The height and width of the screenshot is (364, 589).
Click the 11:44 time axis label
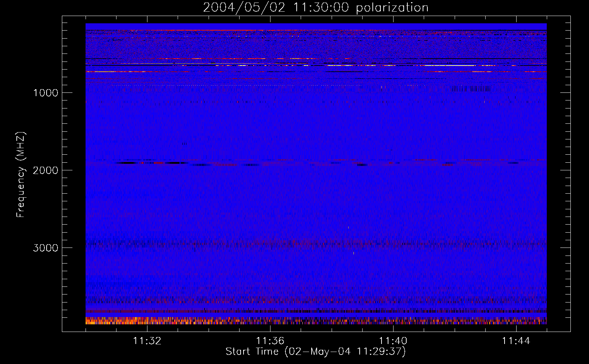pos(516,341)
